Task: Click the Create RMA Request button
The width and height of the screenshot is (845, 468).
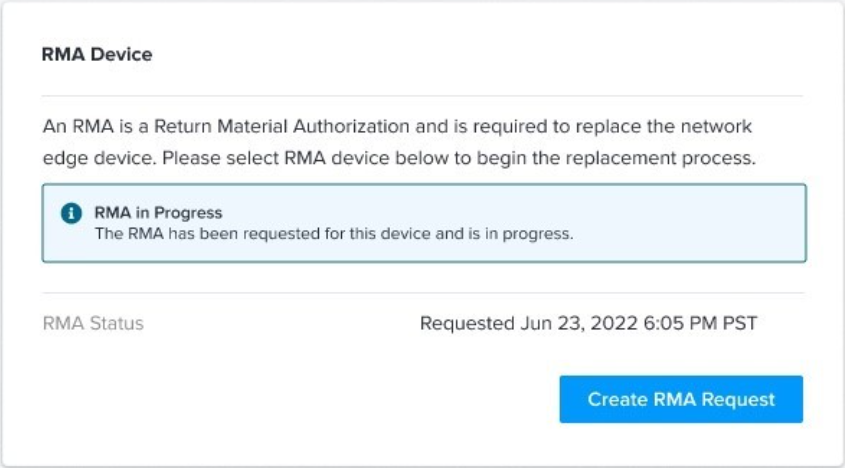Action: 681,399
